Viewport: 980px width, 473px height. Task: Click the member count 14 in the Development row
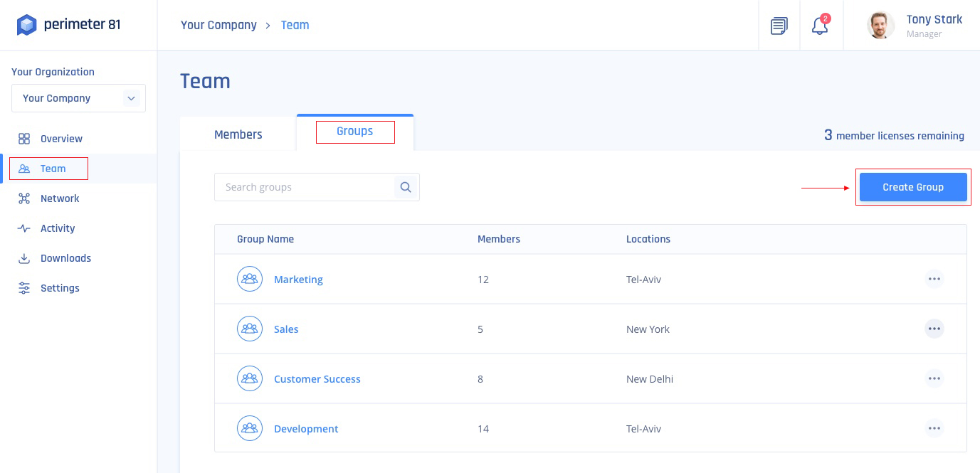(483, 429)
